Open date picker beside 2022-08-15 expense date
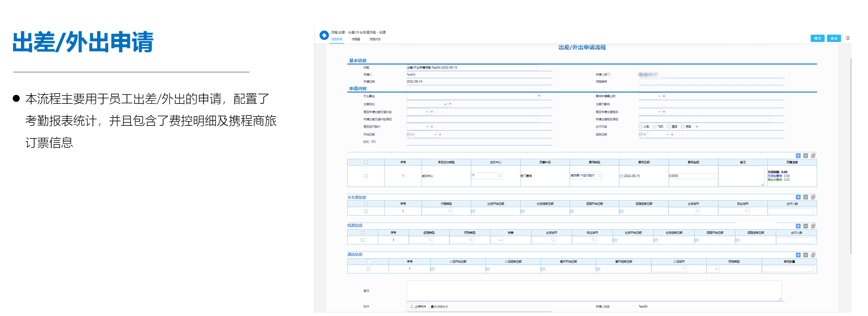The image size is (868, 316). [621, 176]
